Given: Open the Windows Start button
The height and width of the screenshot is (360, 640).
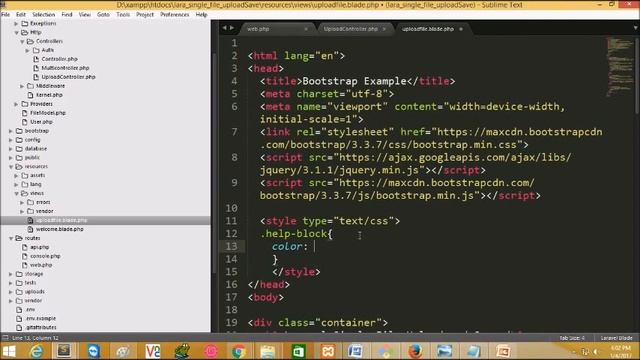Looking at the screenshot, I should (x=9, y=351).
